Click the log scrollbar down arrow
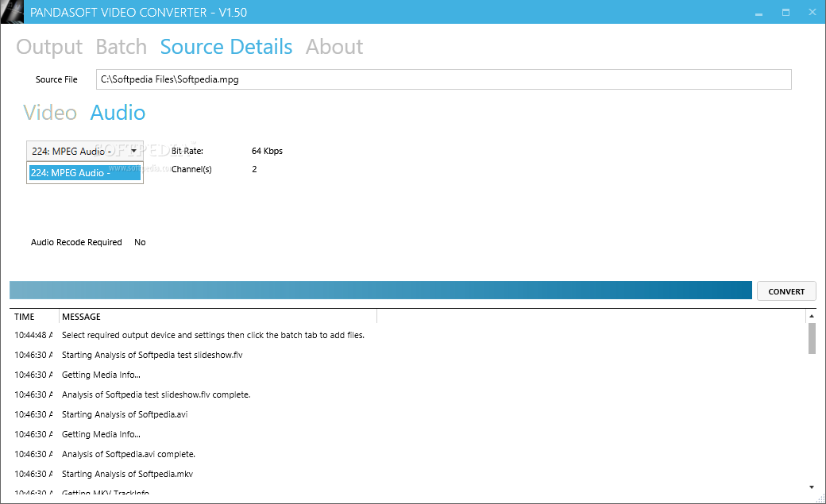This screenshot has height=504, width=826. tap(812, 487)
